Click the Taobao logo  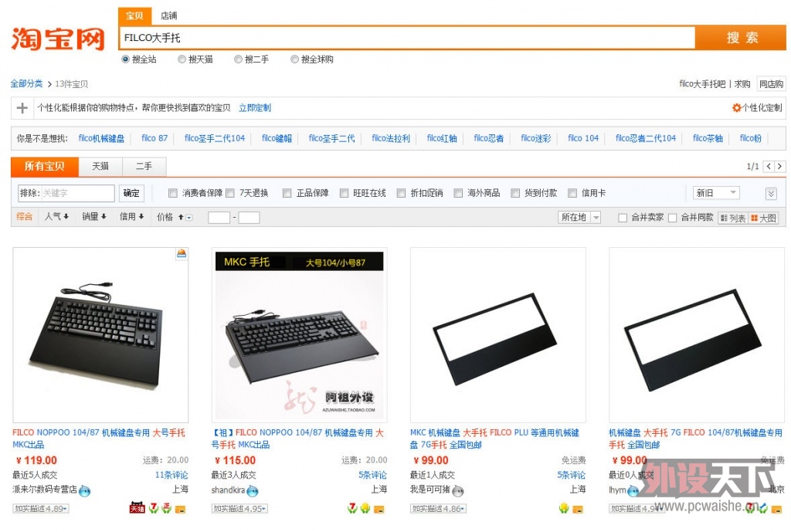[x=58, y=39]
